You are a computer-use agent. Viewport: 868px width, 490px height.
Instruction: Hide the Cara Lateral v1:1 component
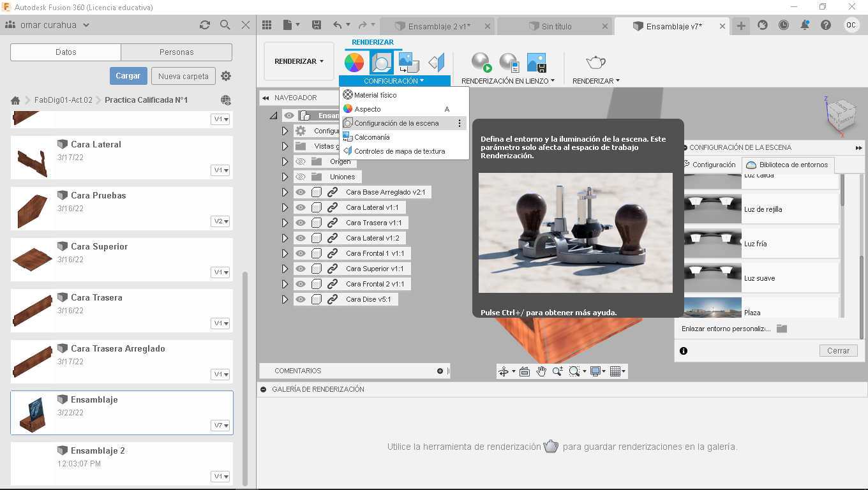301,207
